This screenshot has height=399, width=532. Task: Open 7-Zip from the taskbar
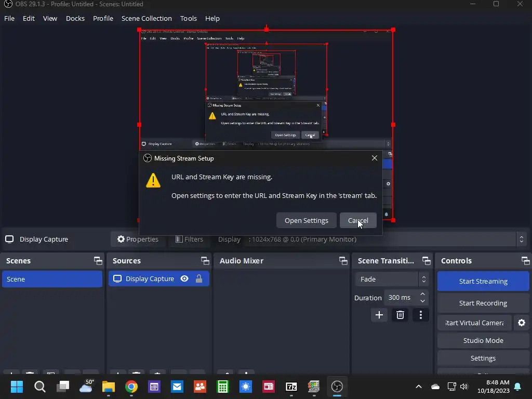[x=291, y=387]
